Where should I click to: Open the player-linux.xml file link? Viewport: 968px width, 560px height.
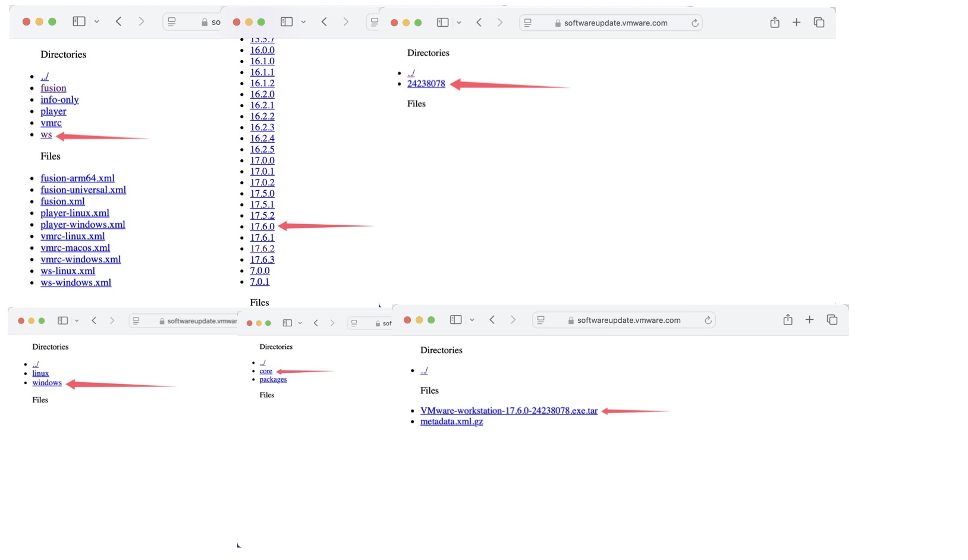[75, 213]
